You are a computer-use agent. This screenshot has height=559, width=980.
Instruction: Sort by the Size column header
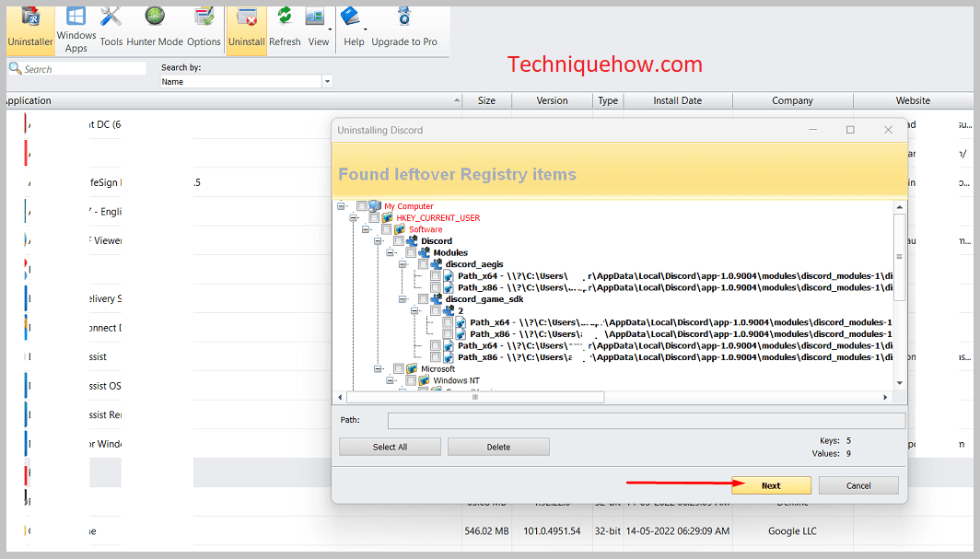pos(486,100)
